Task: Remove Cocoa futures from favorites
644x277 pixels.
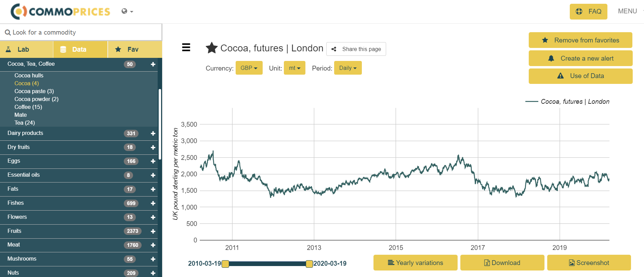Action: [x=580, y=40]
